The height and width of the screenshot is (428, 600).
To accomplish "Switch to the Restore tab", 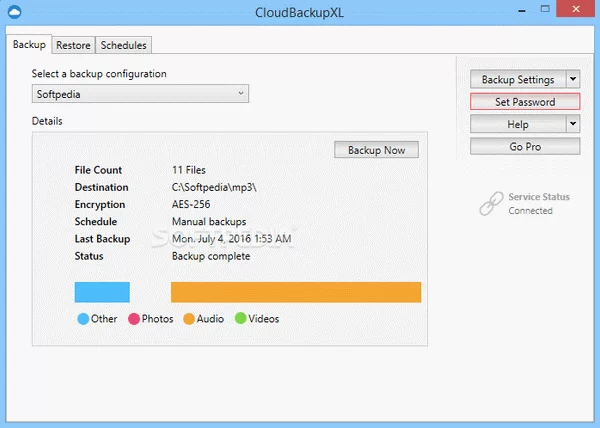I will [x=73, y=46].
